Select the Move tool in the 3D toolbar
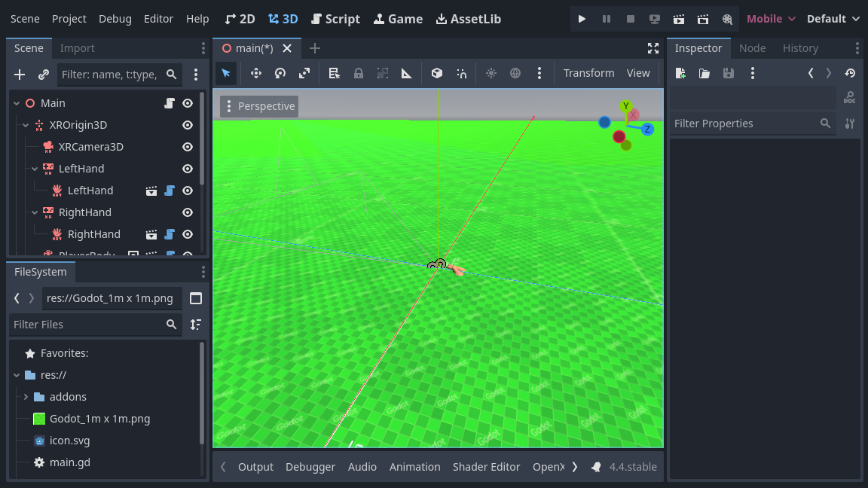The width and height of the screenshot is (868, 488). coord(255,73)
